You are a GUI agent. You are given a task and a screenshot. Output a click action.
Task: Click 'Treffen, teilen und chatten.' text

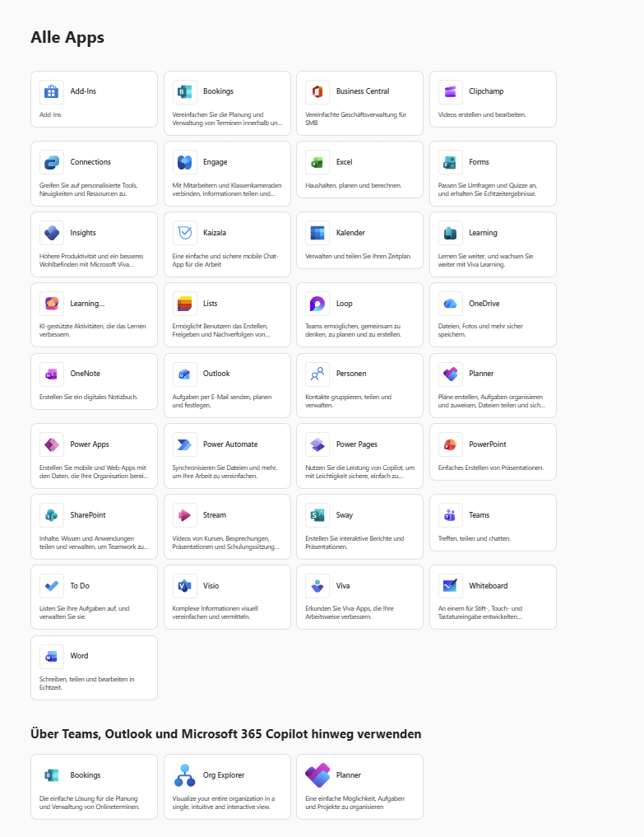click(x=475, y=538)
